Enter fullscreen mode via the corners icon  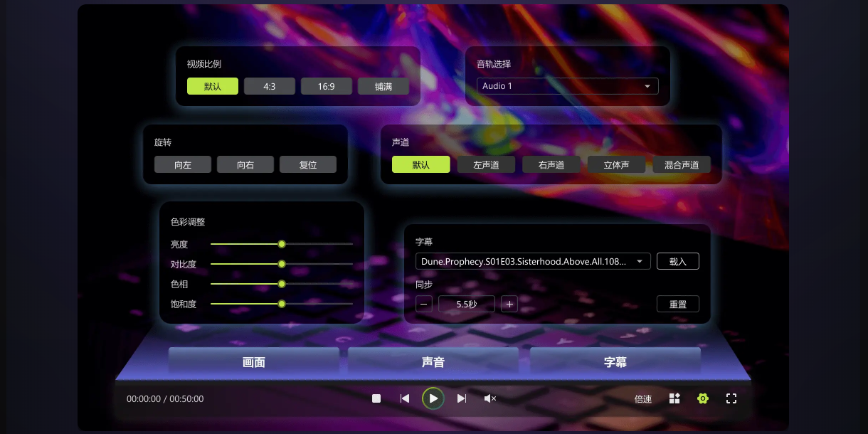click(x=731, y=398)
